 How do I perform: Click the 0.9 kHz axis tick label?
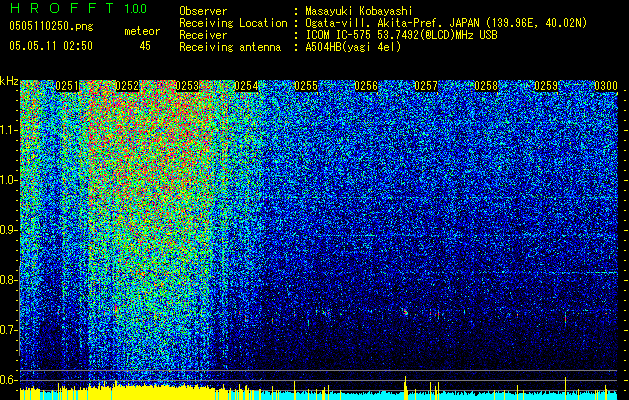pos(8,230)
